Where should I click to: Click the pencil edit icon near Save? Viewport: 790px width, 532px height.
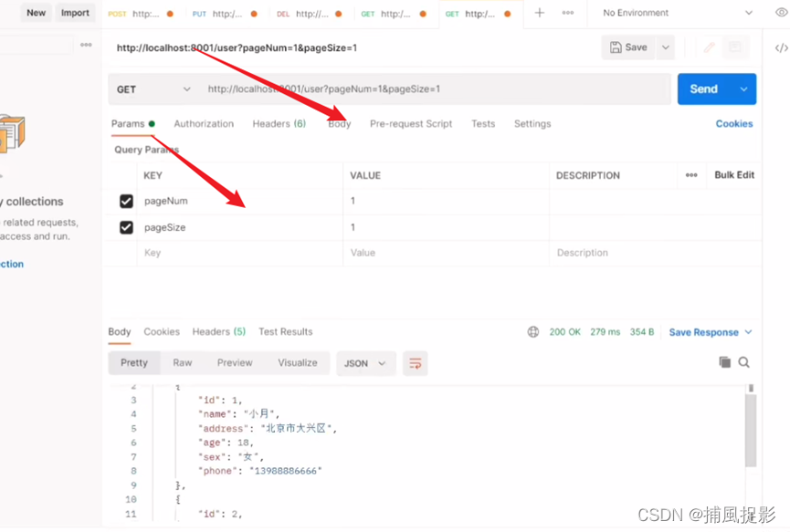point(709,47)
